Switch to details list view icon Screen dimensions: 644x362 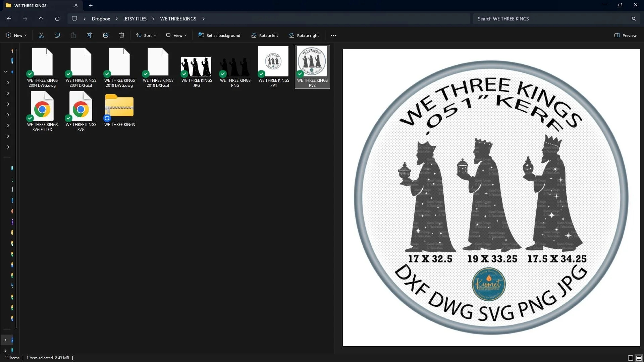click(x=630, y=358)
